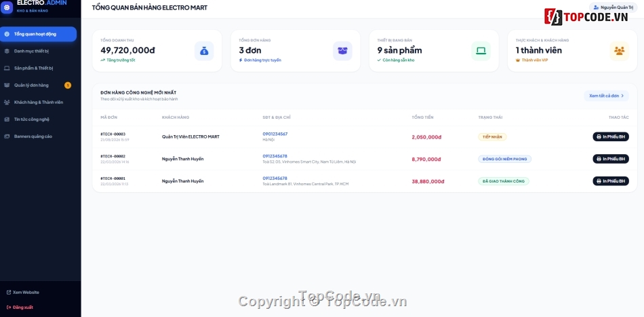Select order code #TECH-00003
Image resolution: width=644 pixels, height=317 pixels.
113,134
